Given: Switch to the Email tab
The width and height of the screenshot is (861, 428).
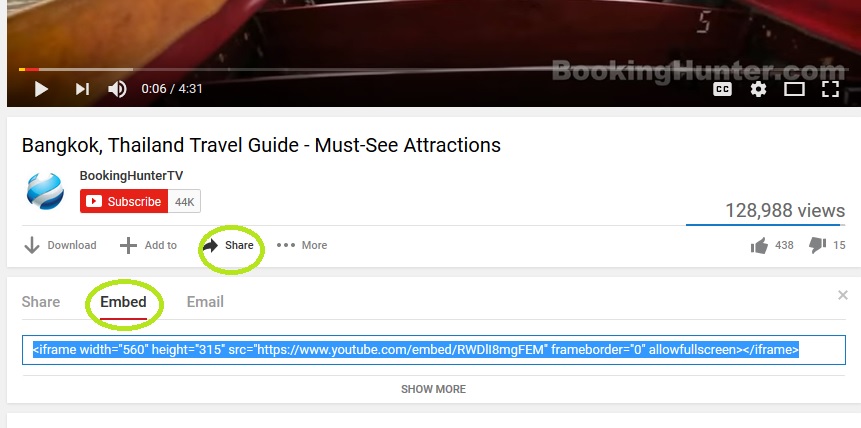Looking at the screenshot, I should (205, 302).
